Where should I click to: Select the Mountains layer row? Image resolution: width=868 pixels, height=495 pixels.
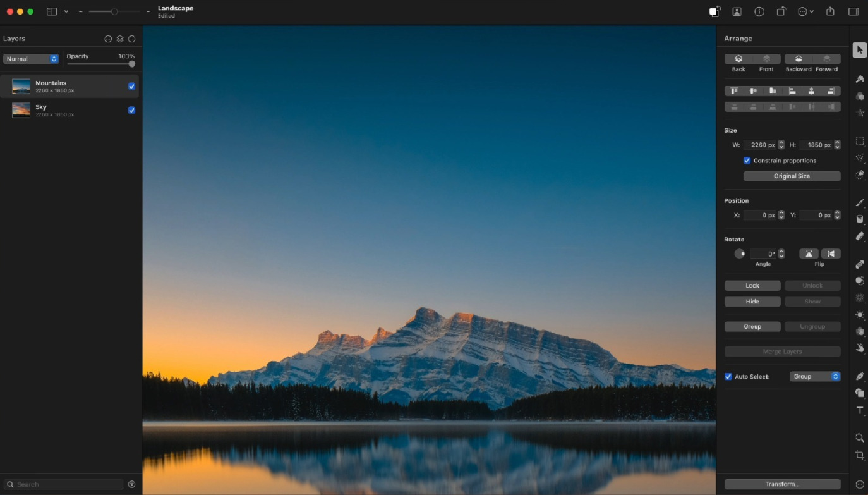[69, 86]
